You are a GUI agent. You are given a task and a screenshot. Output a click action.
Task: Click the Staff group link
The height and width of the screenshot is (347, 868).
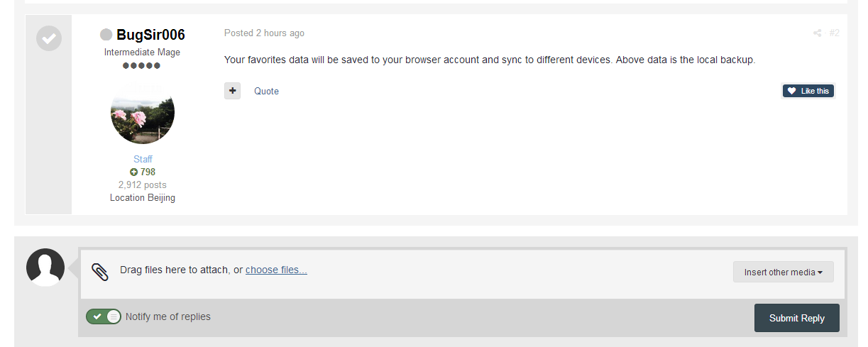(143, 159)
